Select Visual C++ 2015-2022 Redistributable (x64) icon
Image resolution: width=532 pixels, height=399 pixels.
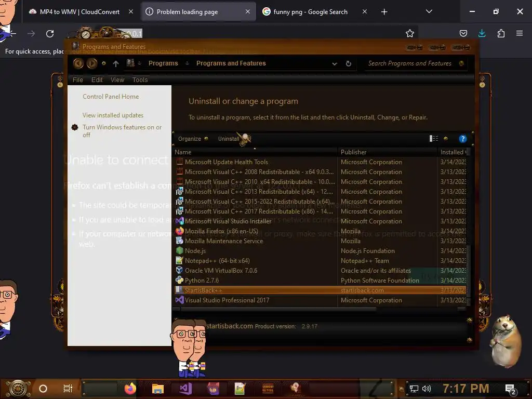pos(179,201)
